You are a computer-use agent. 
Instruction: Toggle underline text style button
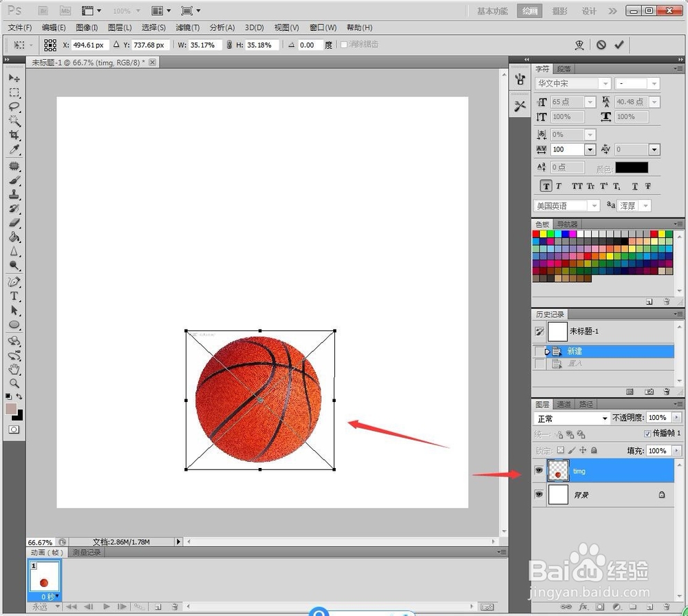pyautogui.click(x=635, y=186)
